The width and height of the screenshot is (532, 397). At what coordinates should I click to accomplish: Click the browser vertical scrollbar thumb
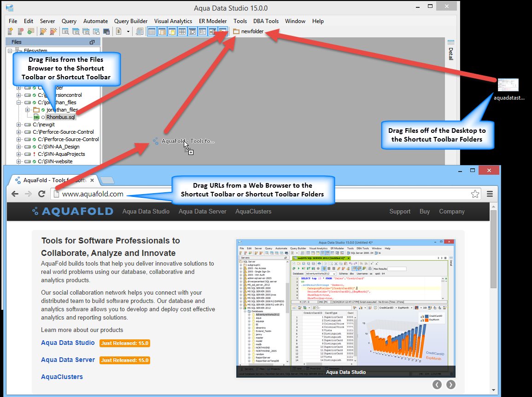[x=493, y=249]
